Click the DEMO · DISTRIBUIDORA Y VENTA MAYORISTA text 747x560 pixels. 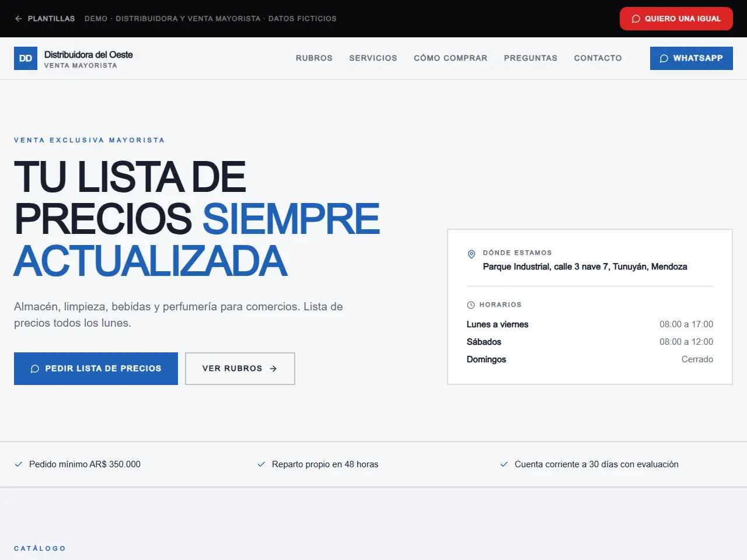(x=210, y=19)
